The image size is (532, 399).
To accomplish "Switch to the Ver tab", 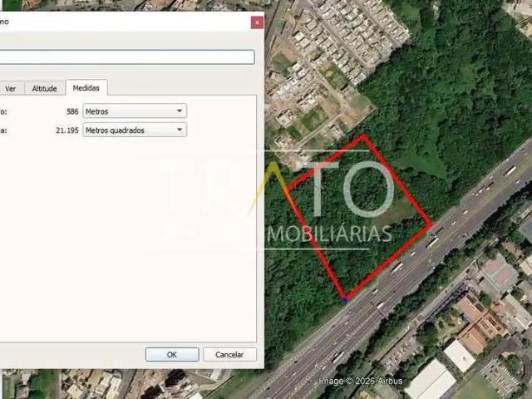I will pyautogui.click(x=11, y=89).
